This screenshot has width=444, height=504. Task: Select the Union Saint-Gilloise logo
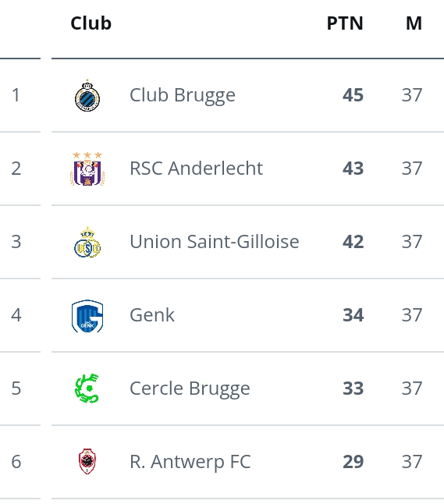click(87, 242)
